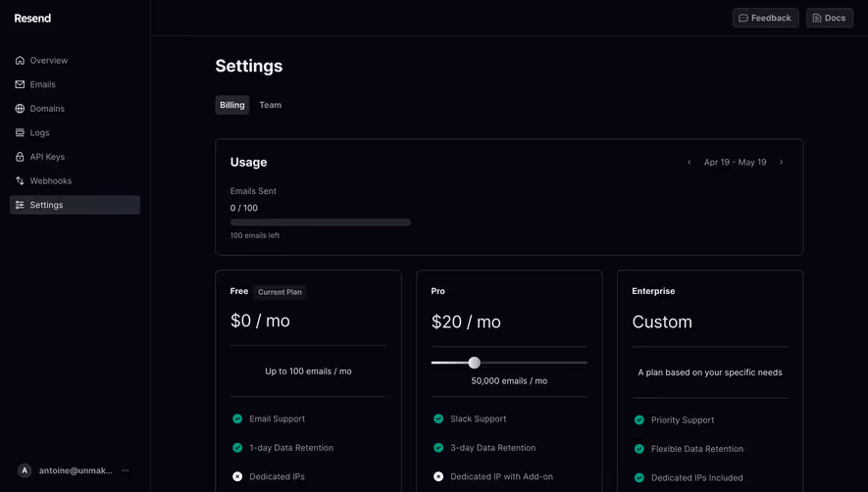Click the Pro plan emails slider handle
868x492 pixels.
point(474,363)
